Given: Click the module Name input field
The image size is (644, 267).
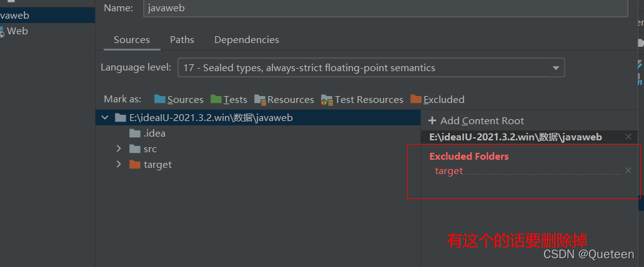Looking at the screenshot, I should click(385, 8).
